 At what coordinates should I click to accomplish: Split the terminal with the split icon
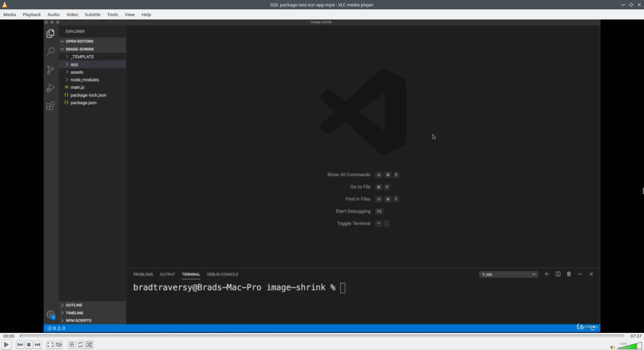click(x=557, y=274)
